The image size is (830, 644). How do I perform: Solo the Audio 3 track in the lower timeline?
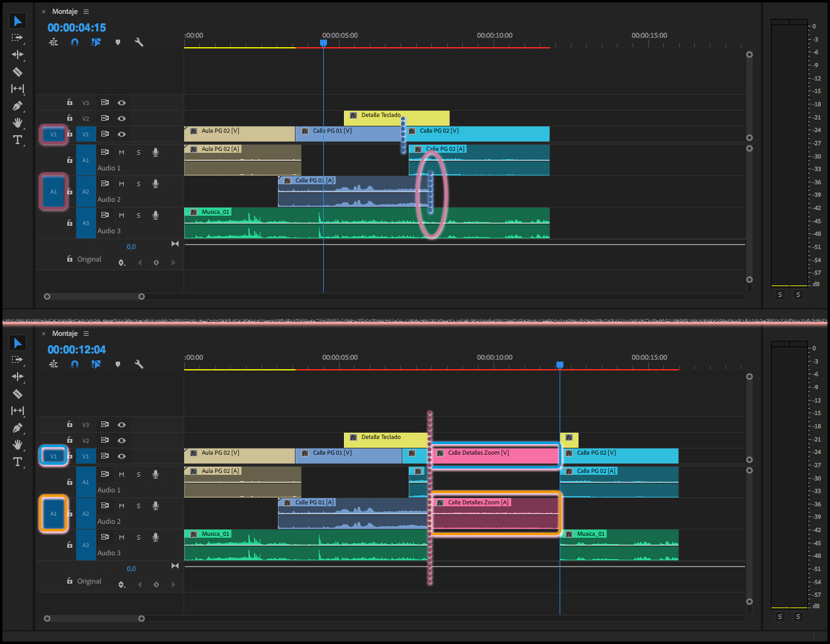pyautogui.click(x=138, y=537)
